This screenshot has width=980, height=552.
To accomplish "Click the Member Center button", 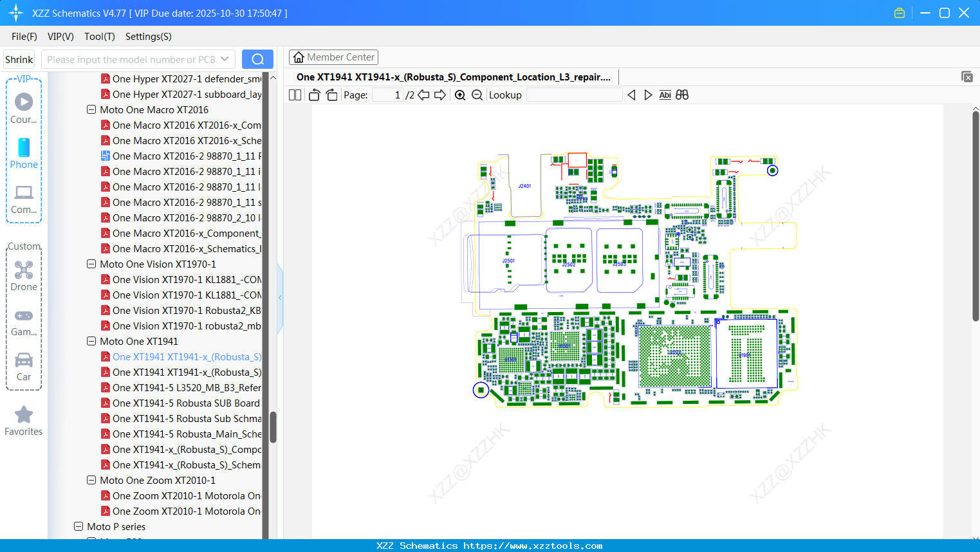I will click(333, 57).
